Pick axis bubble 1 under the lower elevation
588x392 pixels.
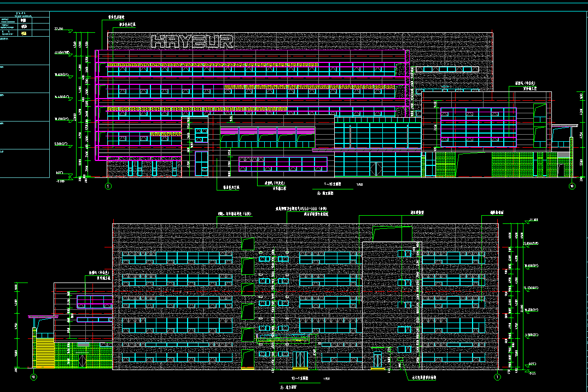[x=497, y=377]
